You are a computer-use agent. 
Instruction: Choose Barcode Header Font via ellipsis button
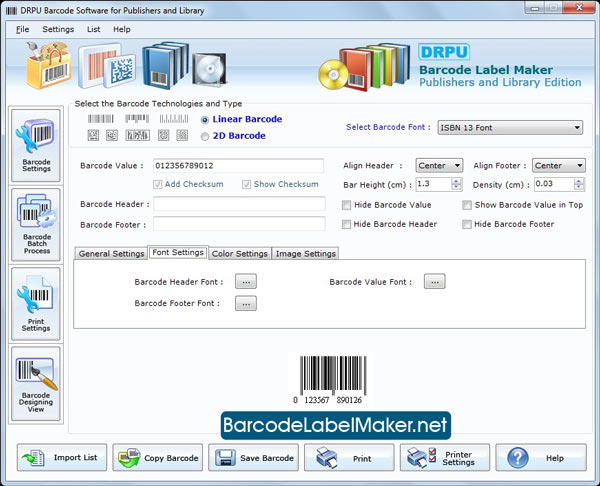(x=246, y=282)
